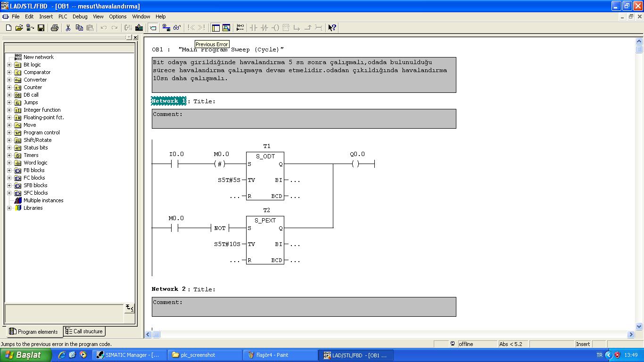This screenshot has width=644, height=362.
Task: Open the Debug menu
Action: 80,16
